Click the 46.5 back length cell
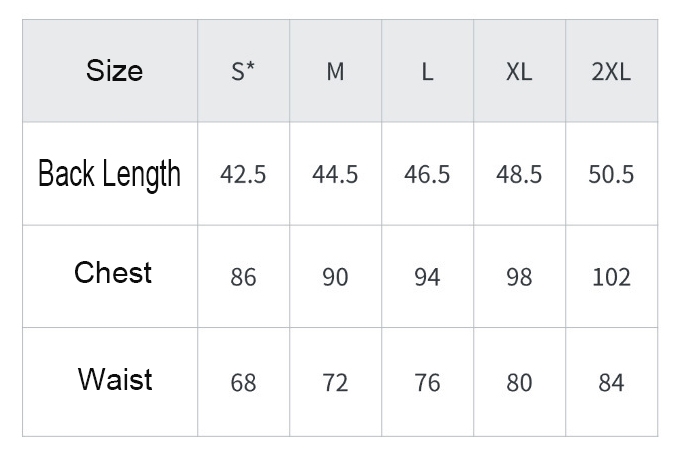Image resolution: width=679 pixels, height=458 pixels. (x=427, y=174)
